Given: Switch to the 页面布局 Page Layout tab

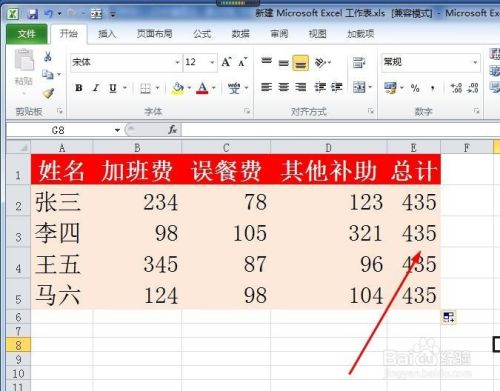Looking at the screenshot, I should (155, 34).
